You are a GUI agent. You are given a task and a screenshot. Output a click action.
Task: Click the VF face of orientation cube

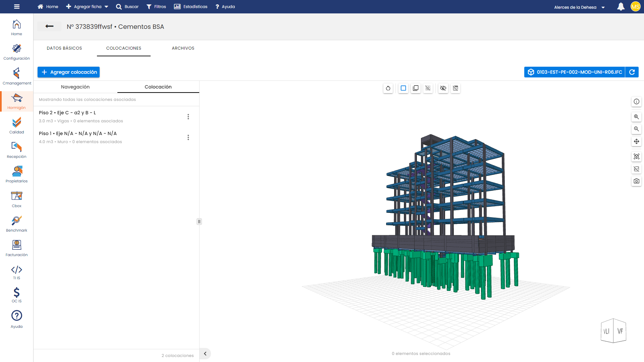[x=620, y=331]
